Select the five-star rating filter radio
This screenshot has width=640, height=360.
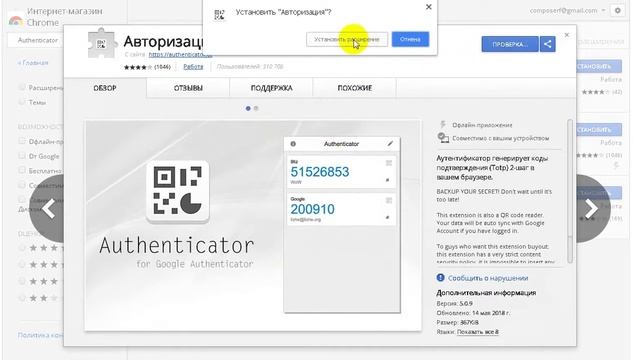click(x=22, y=248)
